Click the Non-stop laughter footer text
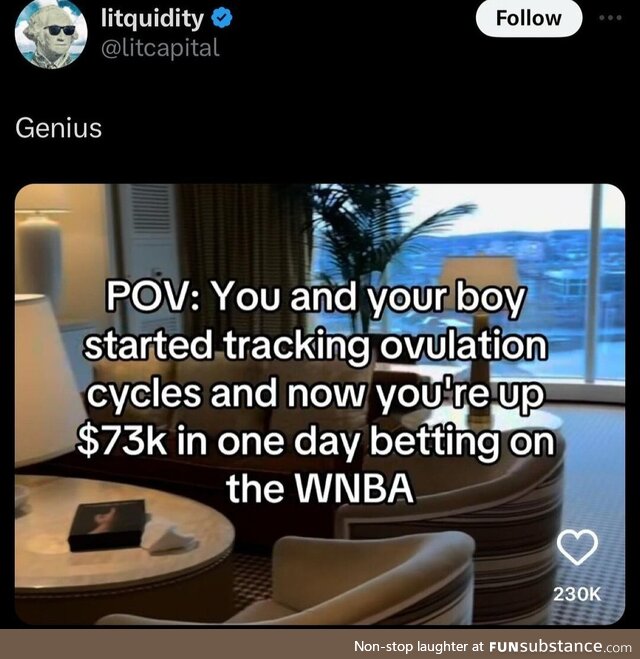The height and width of the screenshot is (659, 640). pos(419,646)
